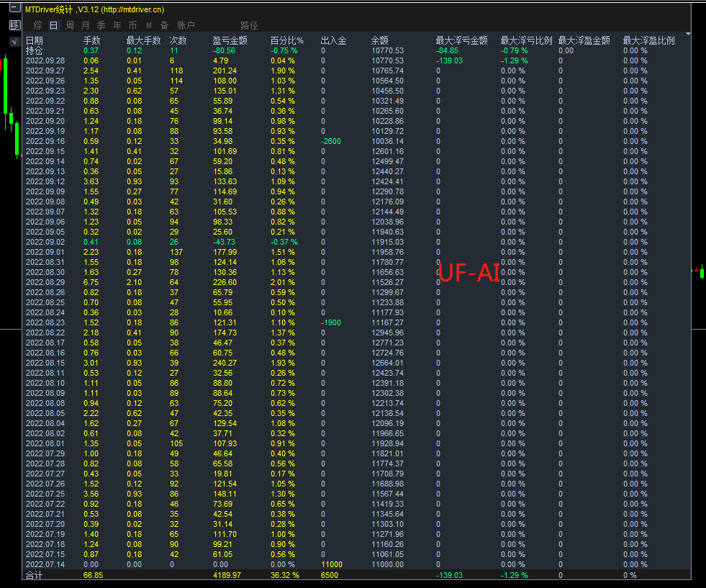The image size is (706, 588).
Task: Open the 周 weekly tab
Action: (x=69, y=25)
